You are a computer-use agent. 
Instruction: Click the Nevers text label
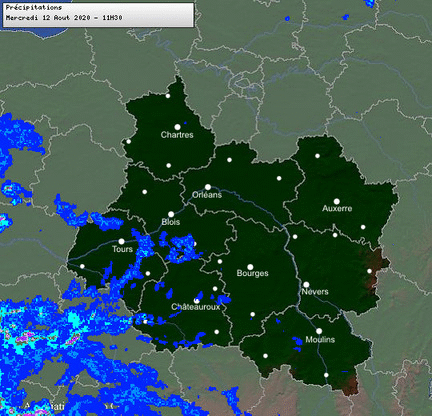coord(315,292)
